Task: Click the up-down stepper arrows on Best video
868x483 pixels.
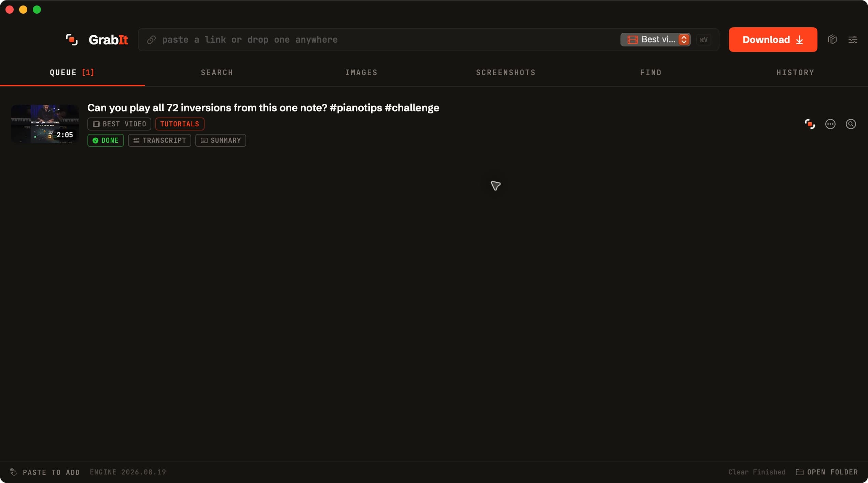Action: (x=684, y=40)
